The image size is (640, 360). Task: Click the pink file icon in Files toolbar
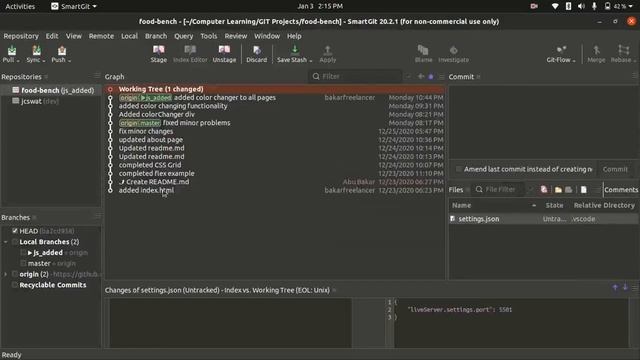tap(544, 189)
